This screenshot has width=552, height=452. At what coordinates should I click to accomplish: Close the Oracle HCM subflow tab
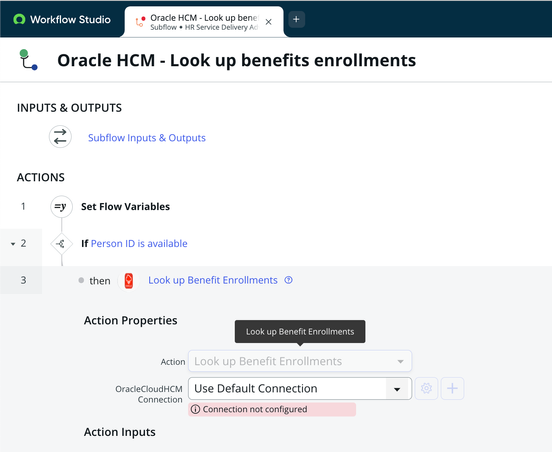click(x=269, y=22)
